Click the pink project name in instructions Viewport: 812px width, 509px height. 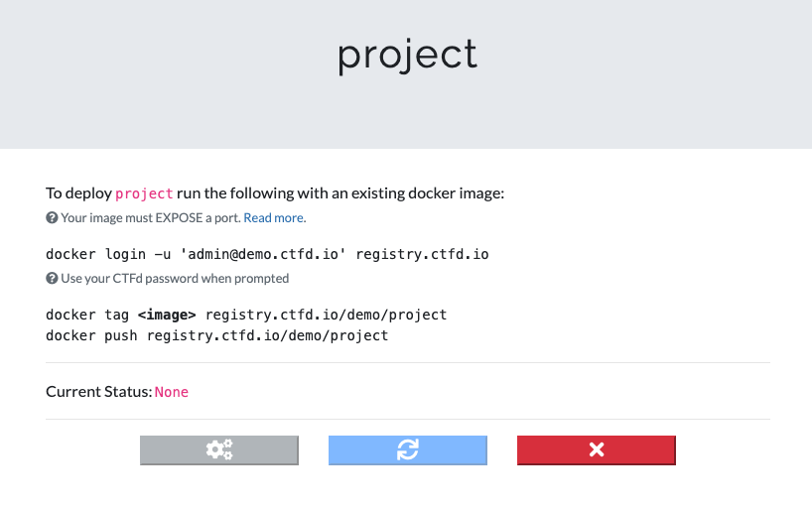(x=144, y=192)
